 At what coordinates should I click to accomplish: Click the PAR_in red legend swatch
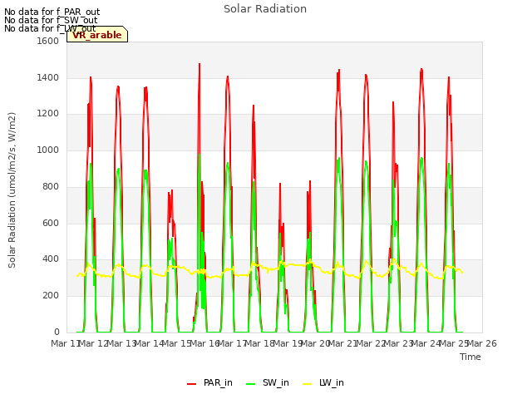coord(192,383)
